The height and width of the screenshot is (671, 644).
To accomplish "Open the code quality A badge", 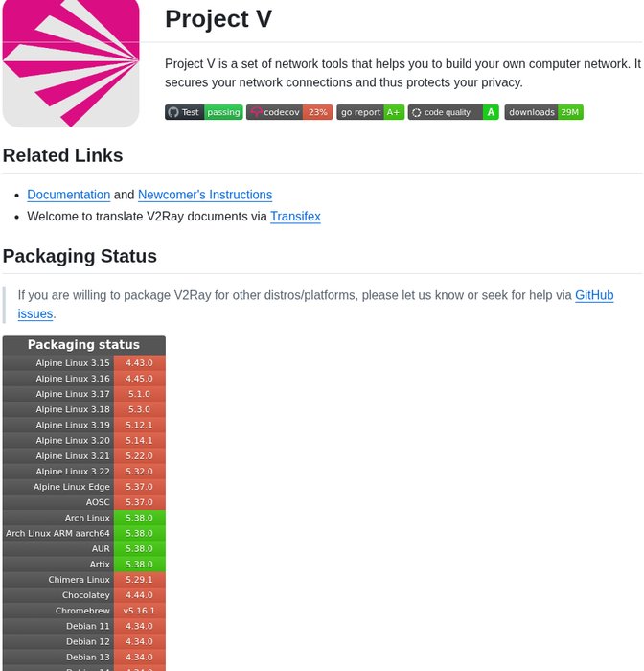I will point(453,112).
